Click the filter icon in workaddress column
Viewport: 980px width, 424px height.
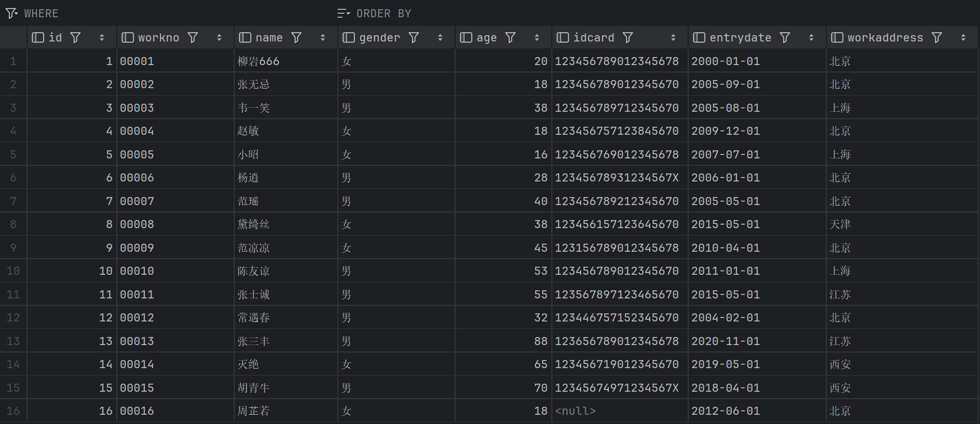coord(937,37)
